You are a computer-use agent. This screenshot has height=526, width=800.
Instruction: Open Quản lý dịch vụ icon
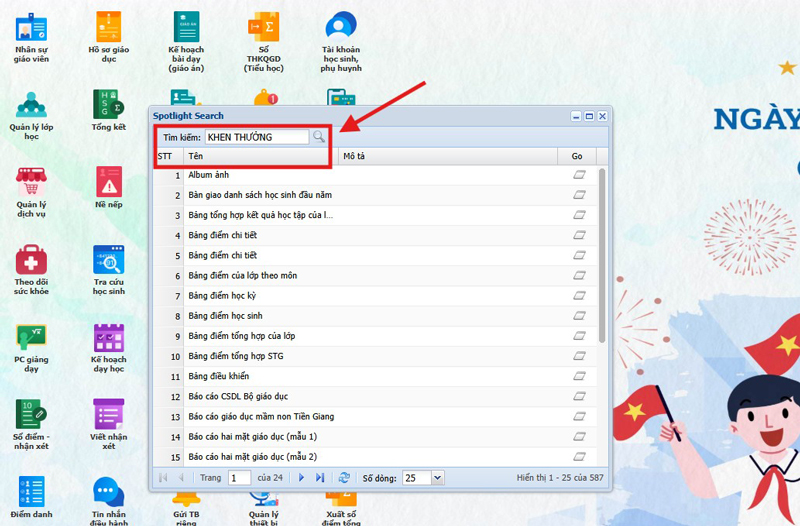click(x=31, y=193)
